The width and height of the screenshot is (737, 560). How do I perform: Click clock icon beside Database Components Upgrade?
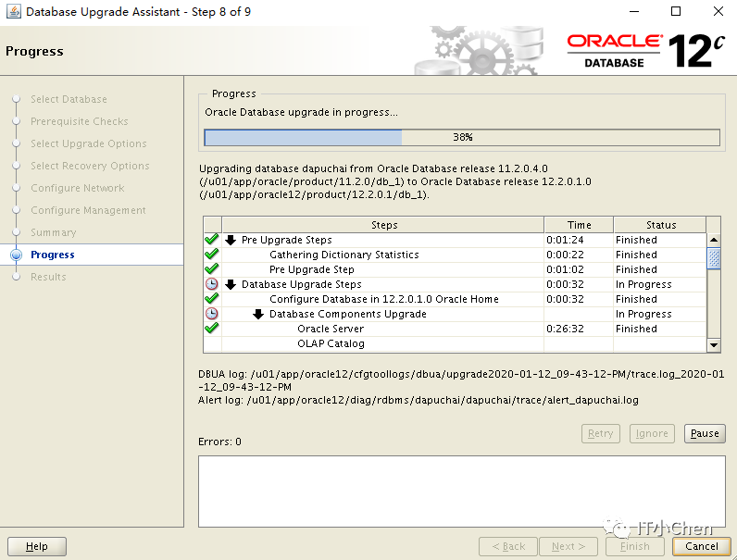(x=212, y=314)
